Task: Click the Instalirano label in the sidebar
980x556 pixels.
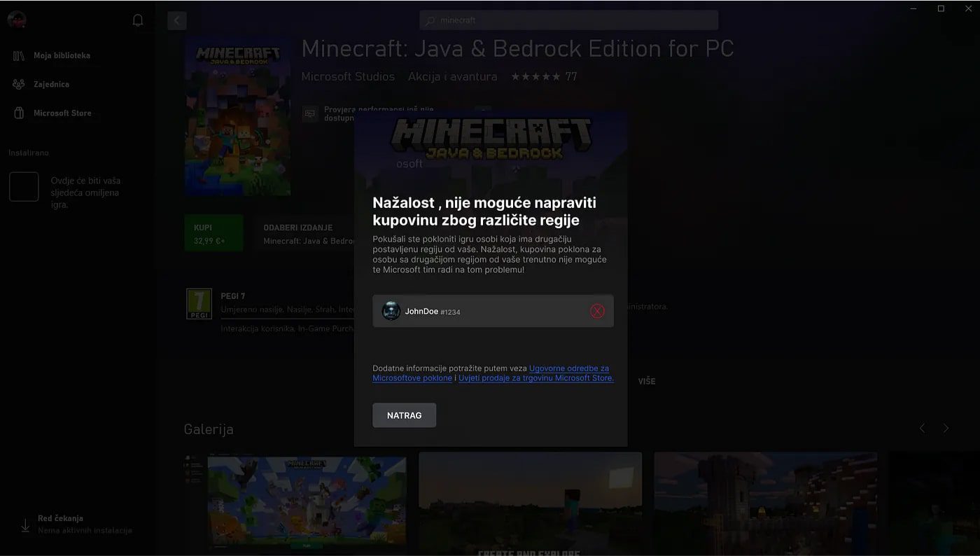Action: [x=29, y=153]
